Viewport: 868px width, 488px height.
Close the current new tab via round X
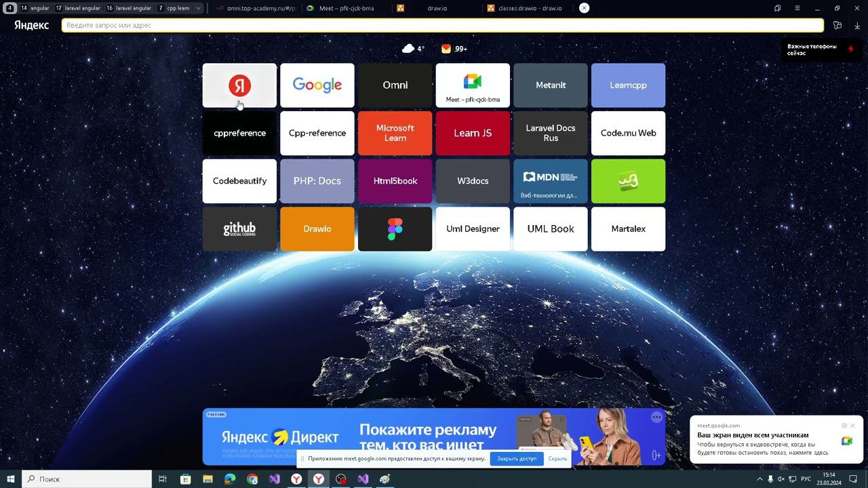[584, 8]
